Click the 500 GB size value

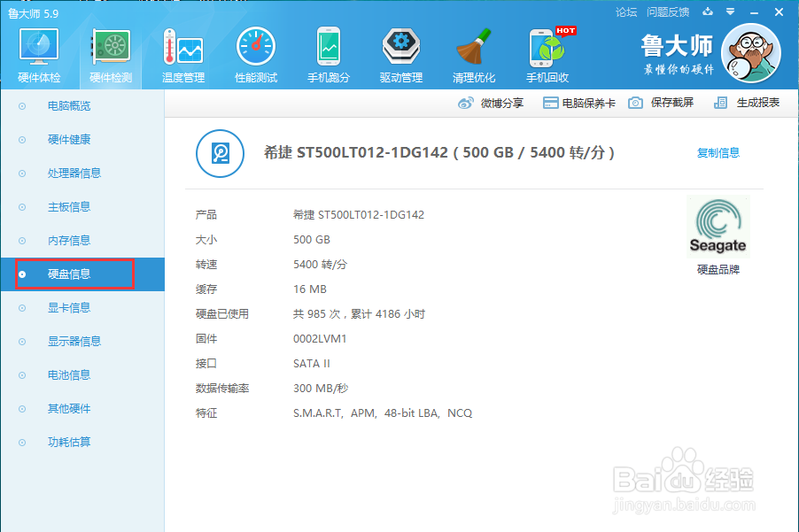pyautogui.click(x=311, y=239)
